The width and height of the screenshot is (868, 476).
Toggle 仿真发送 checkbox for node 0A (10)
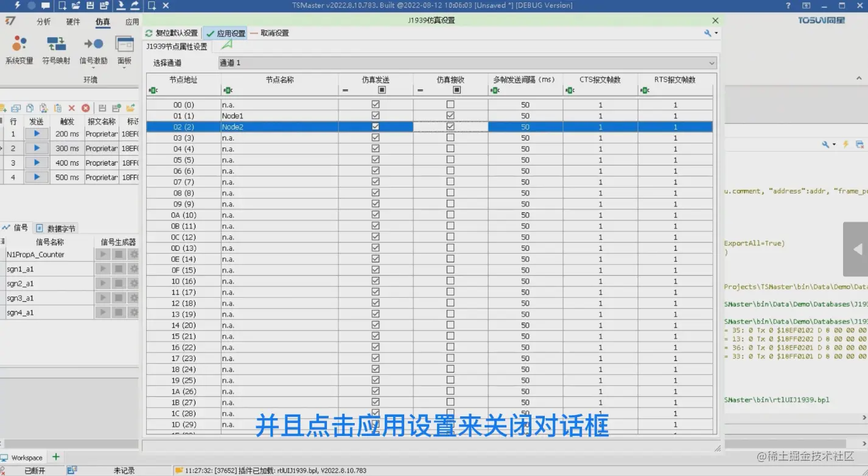click(x=376, y=214)
